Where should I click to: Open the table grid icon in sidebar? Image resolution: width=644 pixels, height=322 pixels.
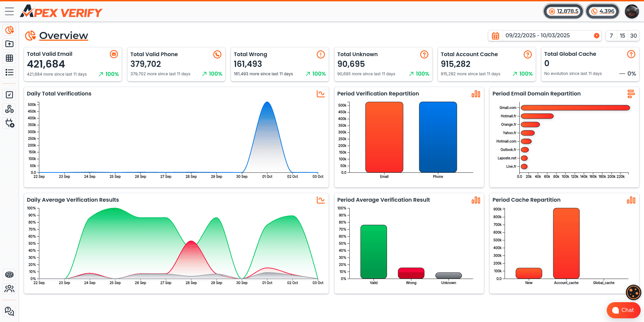(x=9, y=58)
